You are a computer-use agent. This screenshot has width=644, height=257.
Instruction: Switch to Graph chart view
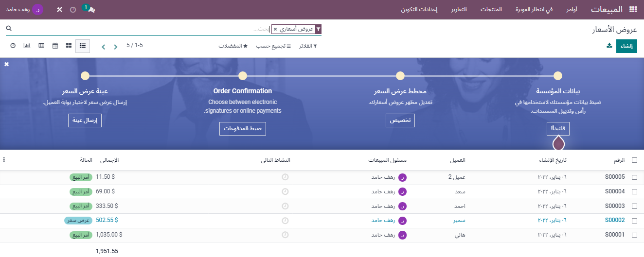coord(27,46)
